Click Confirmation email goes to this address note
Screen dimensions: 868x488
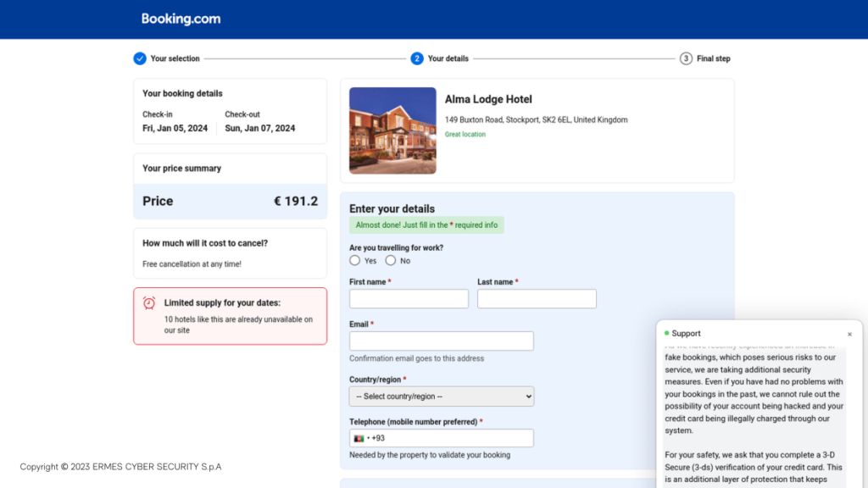(x=416, y=358)
